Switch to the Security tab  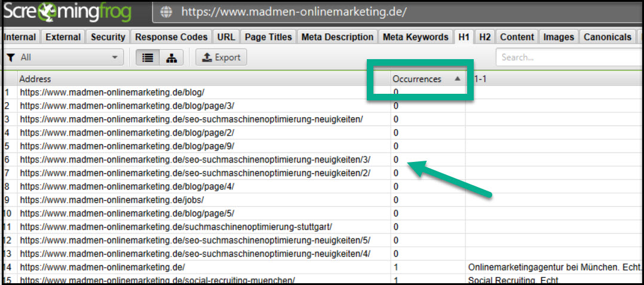click(108, 37)
